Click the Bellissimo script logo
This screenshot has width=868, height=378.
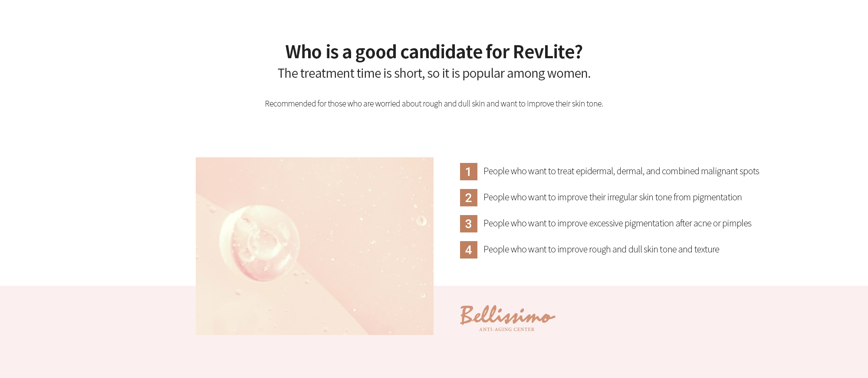coord(507,315)
